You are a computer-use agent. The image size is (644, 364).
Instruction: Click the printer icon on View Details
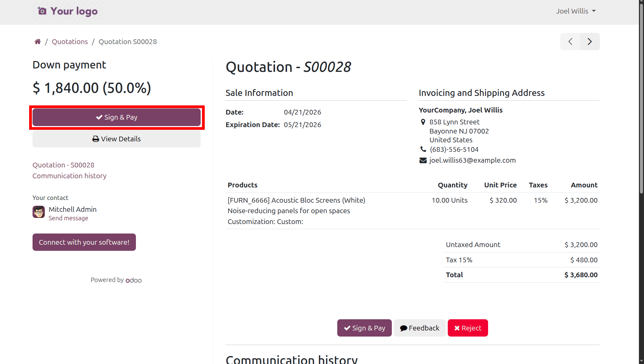[x=95, y=139]
